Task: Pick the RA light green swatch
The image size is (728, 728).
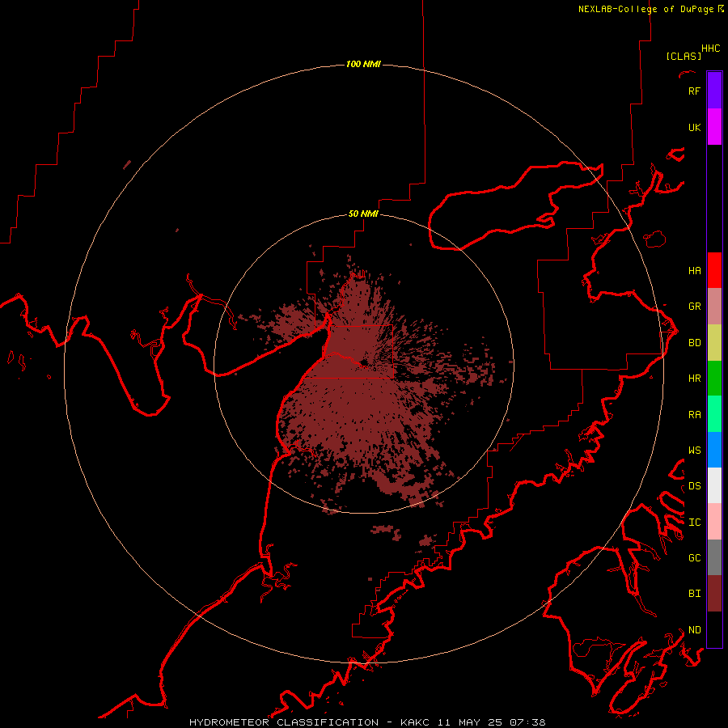Action: [x=714, y=414]
